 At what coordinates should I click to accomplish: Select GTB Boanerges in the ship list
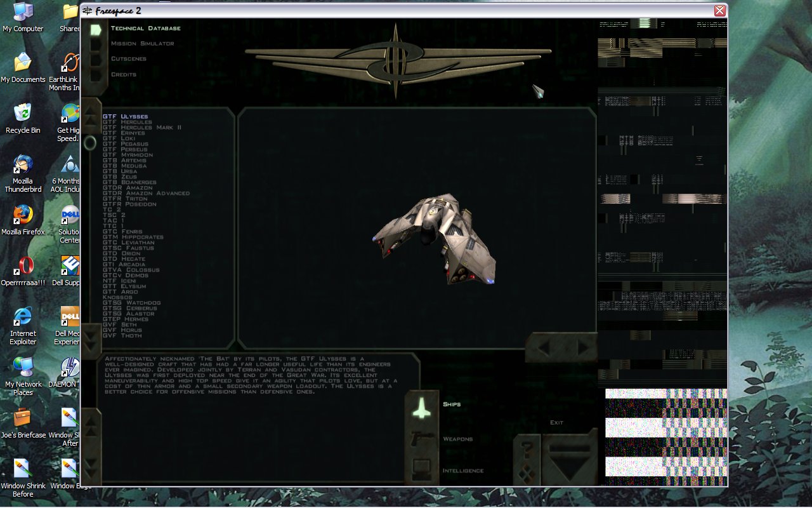tap(129, 182)
